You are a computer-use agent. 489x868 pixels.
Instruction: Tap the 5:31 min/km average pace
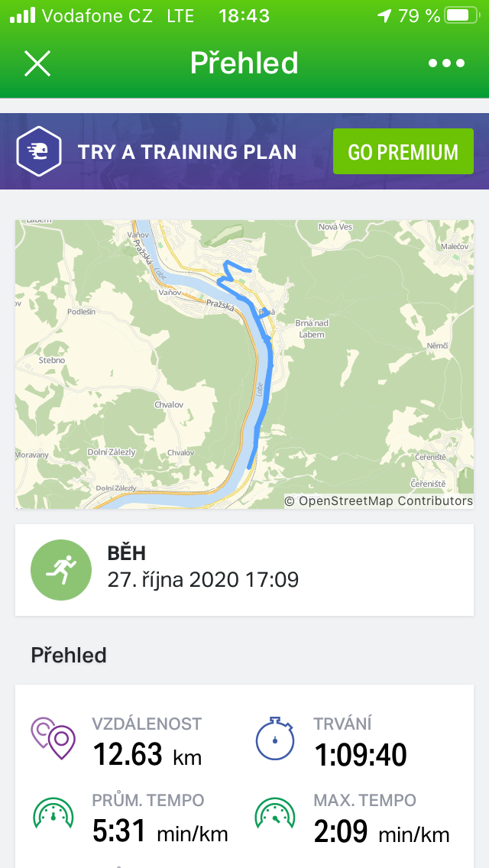[160, 832]
